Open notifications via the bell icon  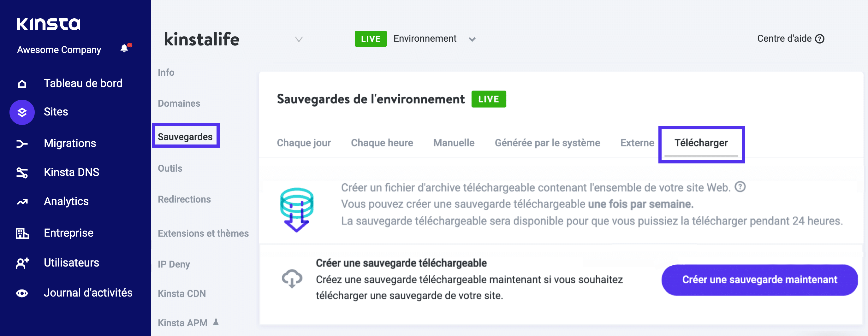click(124, 48)
